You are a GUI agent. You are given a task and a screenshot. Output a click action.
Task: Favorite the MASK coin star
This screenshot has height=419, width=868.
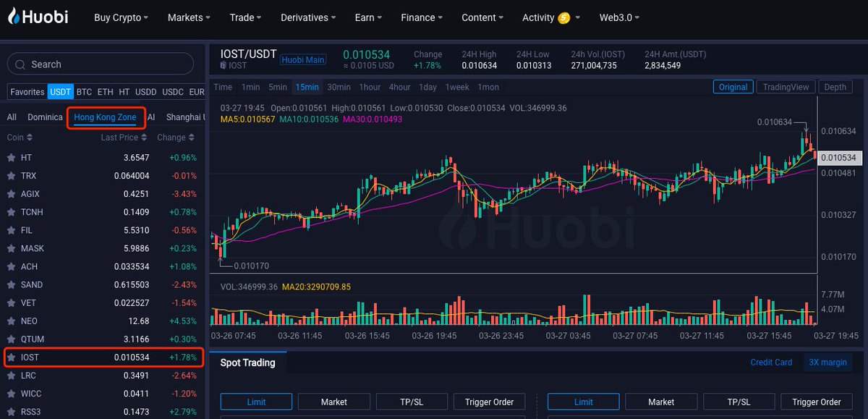(x=10, y=248)
